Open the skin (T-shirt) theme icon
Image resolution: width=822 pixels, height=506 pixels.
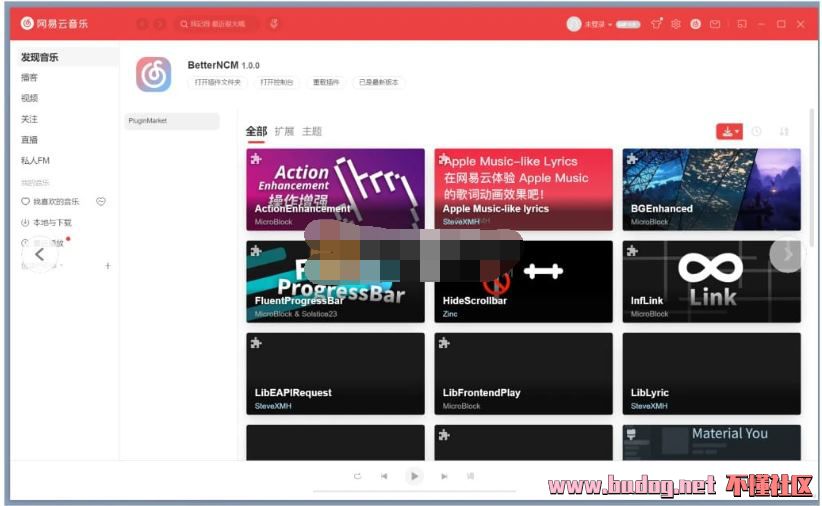pyautogui.click(x=656, y=23)
